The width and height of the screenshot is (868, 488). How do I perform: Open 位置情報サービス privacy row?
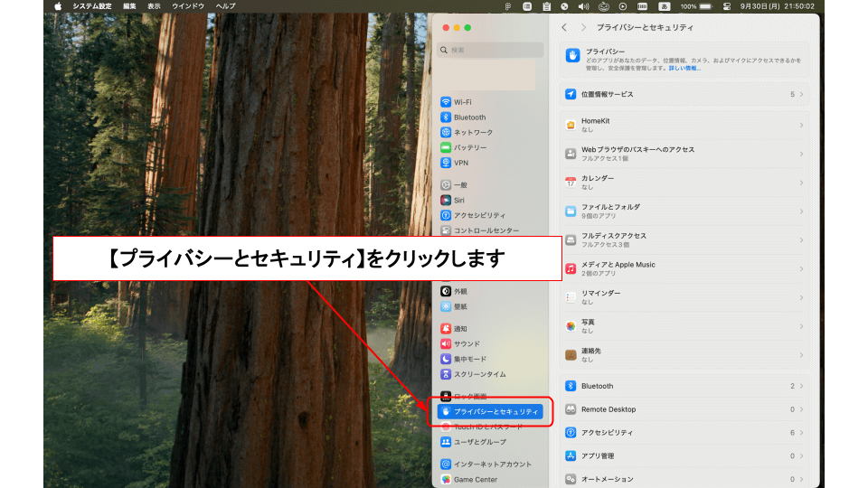[684, 94]
